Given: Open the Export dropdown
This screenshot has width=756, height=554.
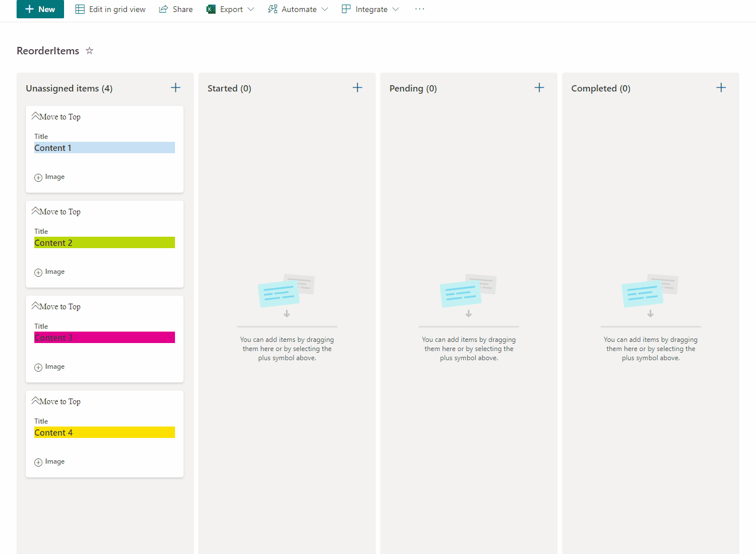Looking at the screenshot, I should pyautogui.click(x=230, y=9).
